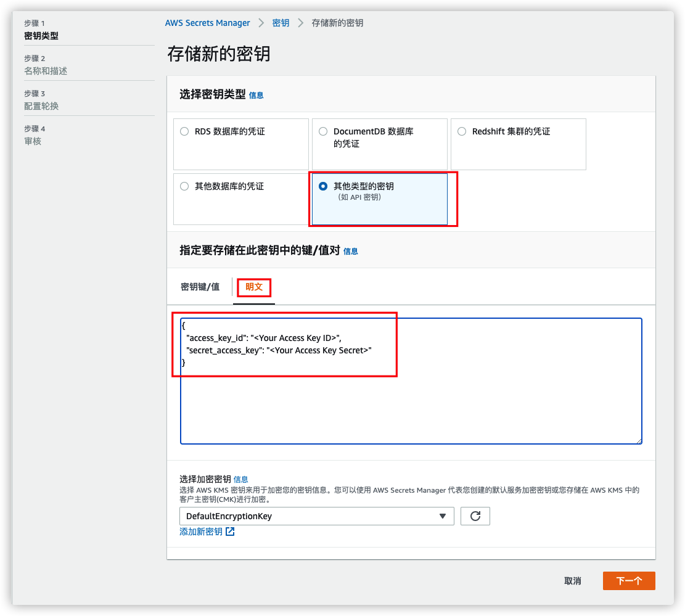Click 信息 link next to 选择密钥类型
This screenshot has width=685, height=616.
click(x=256, y=96)
